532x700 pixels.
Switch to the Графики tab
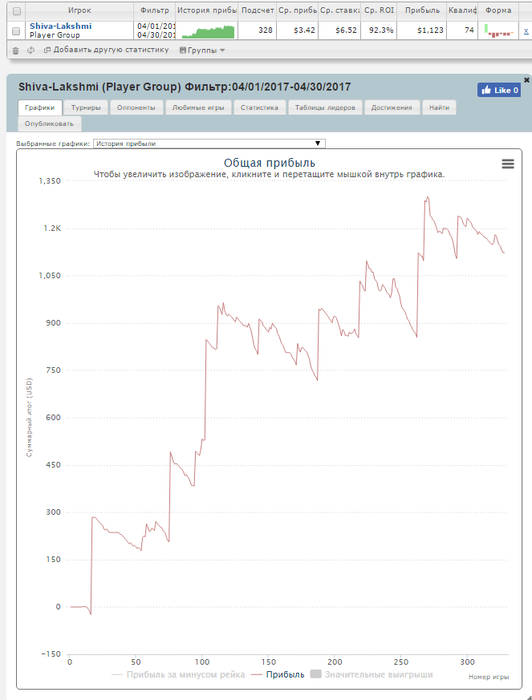coord(40,108)
